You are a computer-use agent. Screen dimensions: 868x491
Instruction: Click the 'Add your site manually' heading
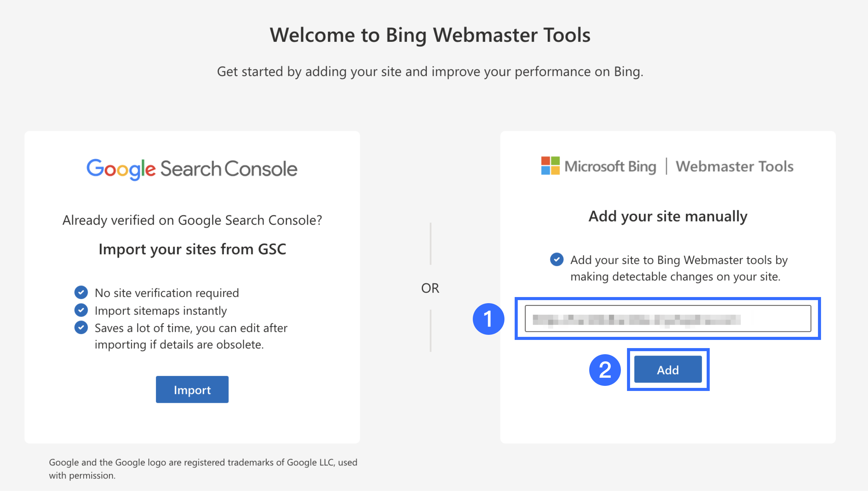668,216
